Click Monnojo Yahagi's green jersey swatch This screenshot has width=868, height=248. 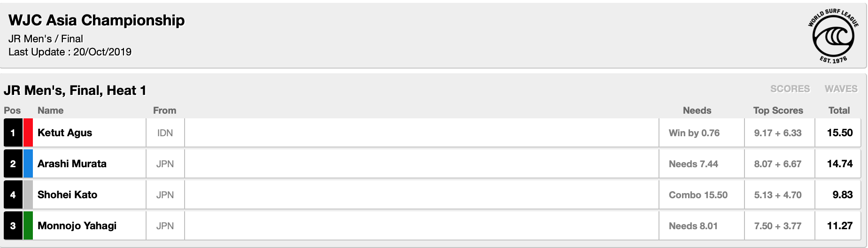pos(28,226)
